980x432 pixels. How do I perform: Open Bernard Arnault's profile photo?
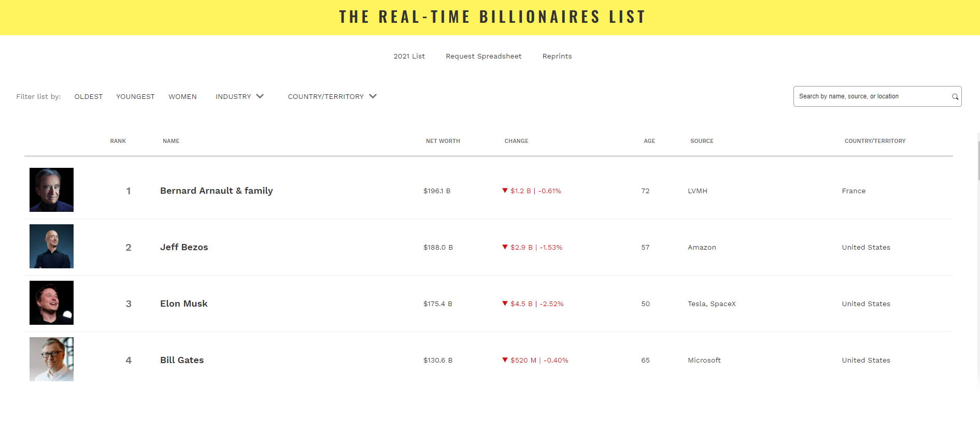pyautogui.click(x=51, y=190)
